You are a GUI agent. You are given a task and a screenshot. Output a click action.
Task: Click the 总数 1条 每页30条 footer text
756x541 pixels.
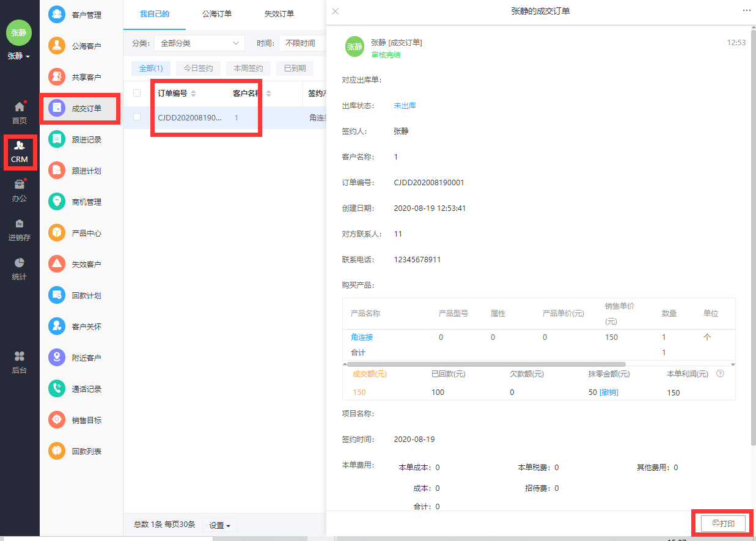tap(164, 524)
